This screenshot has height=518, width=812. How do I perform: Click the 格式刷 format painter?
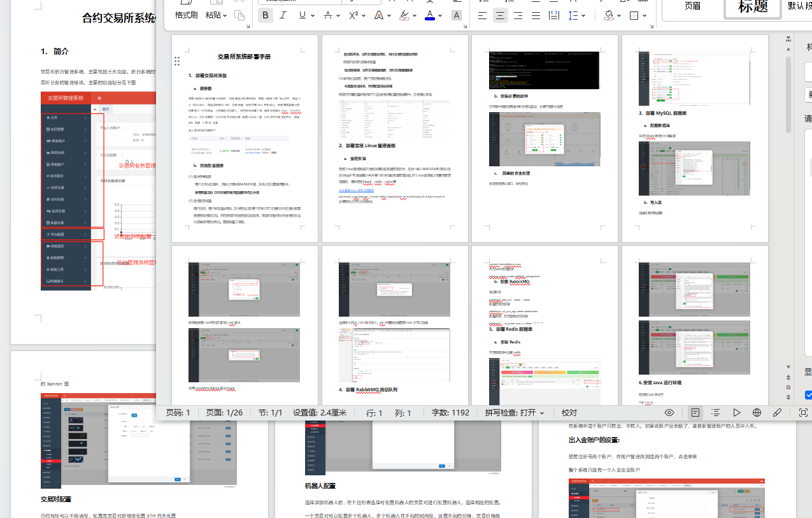click(x=186, y=15)
